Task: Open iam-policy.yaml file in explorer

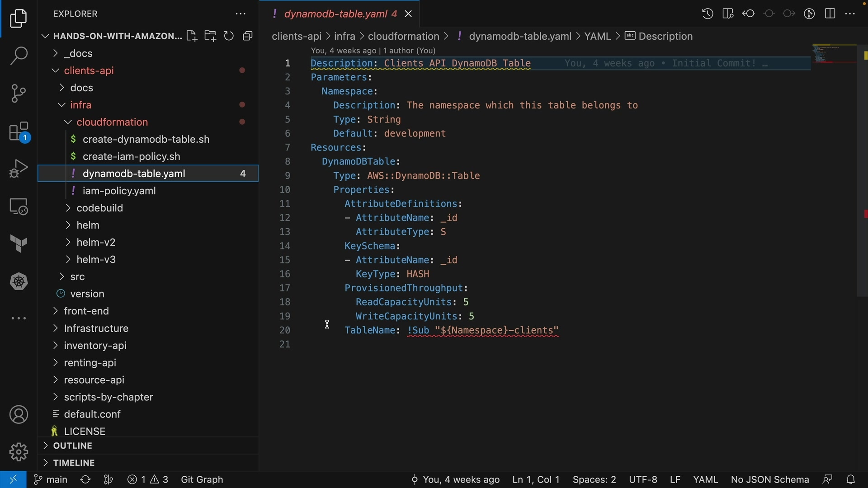Action: (119, 191)
